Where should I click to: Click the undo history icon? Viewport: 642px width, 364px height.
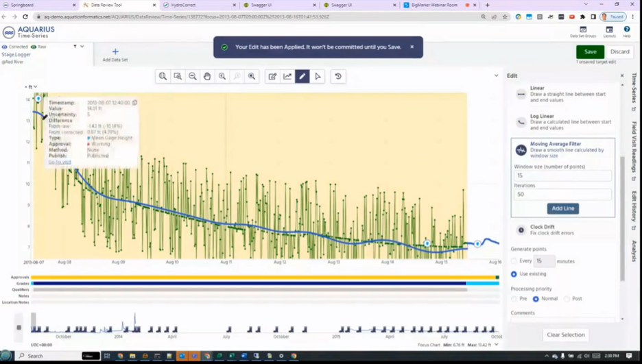pyautogui.click(x=338, y=77)
